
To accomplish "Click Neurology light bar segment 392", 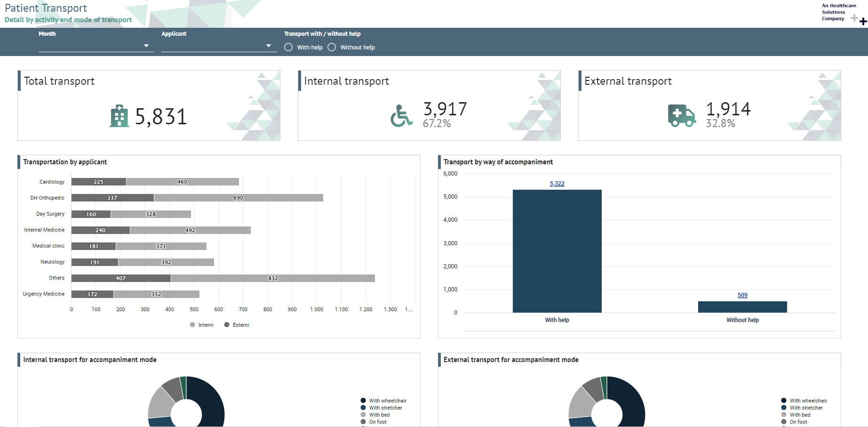I will point(166,262).
